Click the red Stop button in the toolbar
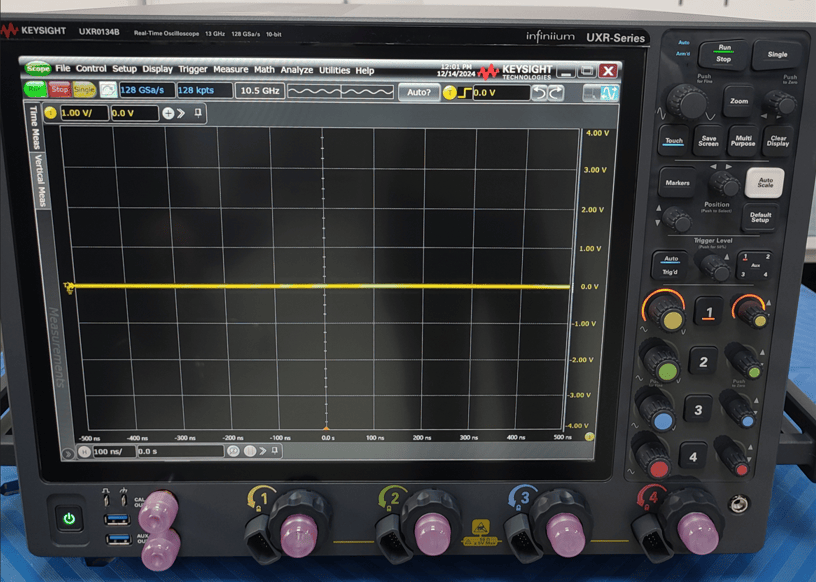Image resolution: width=816 pixels, height=582 pixels. 59,90
